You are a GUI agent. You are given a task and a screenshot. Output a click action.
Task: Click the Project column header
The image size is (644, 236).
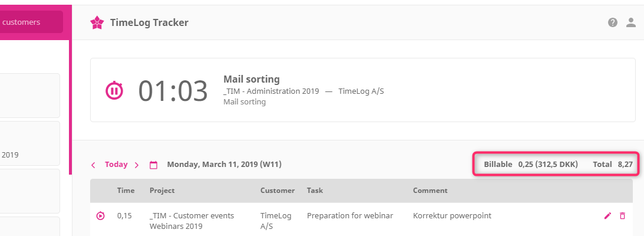(x=162, y=191)
